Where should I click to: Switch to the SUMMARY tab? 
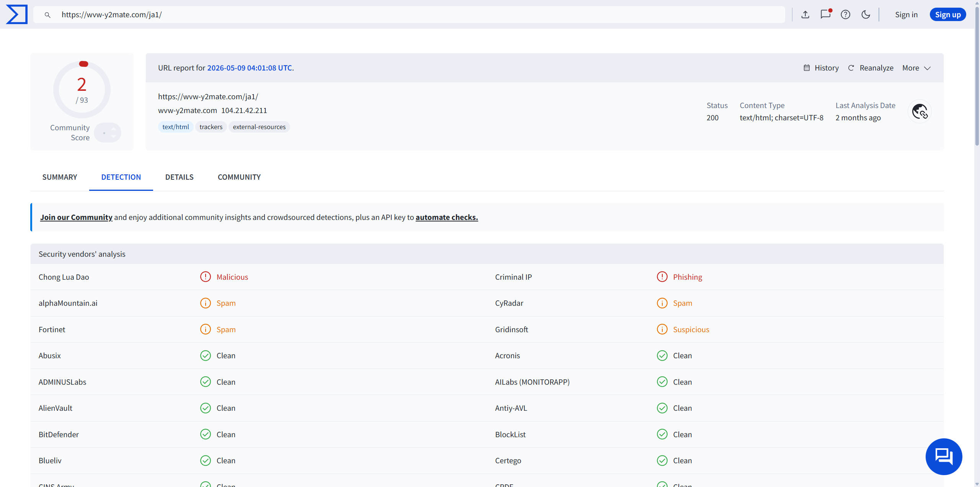pos(60,177)
